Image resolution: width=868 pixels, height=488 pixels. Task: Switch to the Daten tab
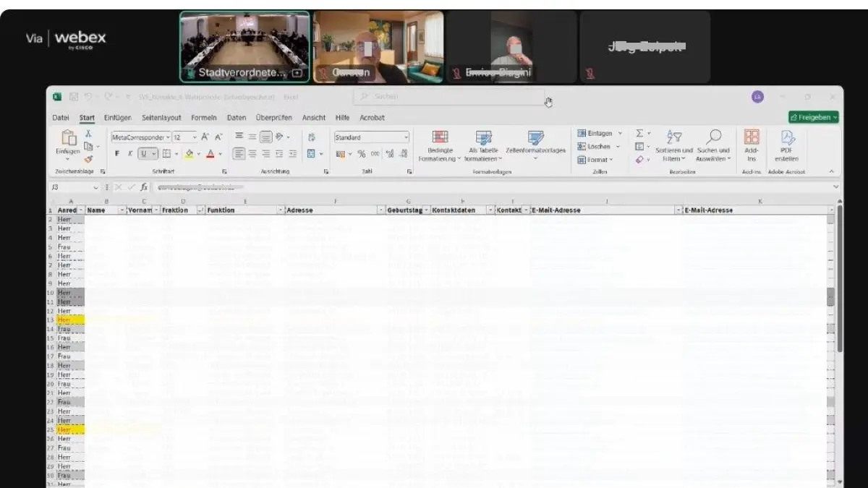(237, 118)
